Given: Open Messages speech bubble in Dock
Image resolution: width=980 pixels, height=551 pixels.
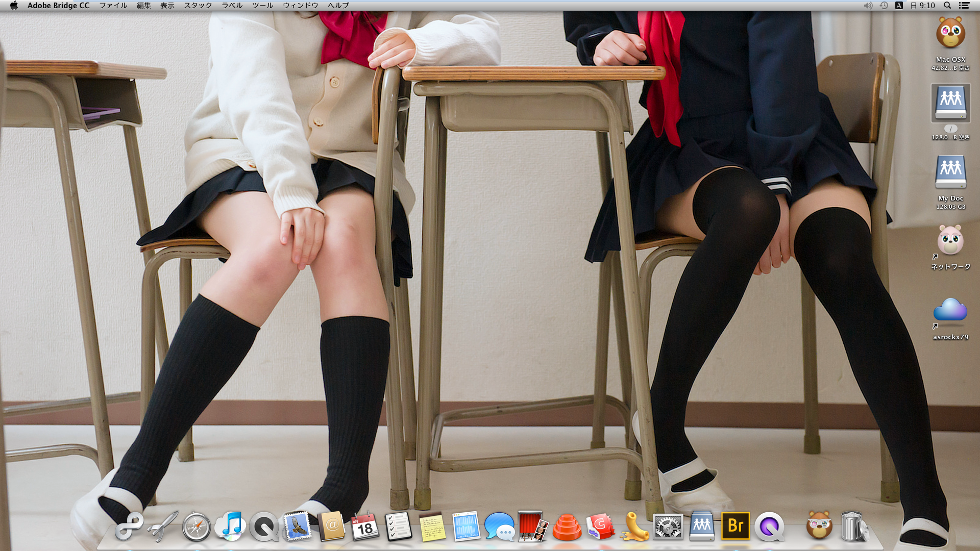Looking at the screenshot, I should coord(500,527).
